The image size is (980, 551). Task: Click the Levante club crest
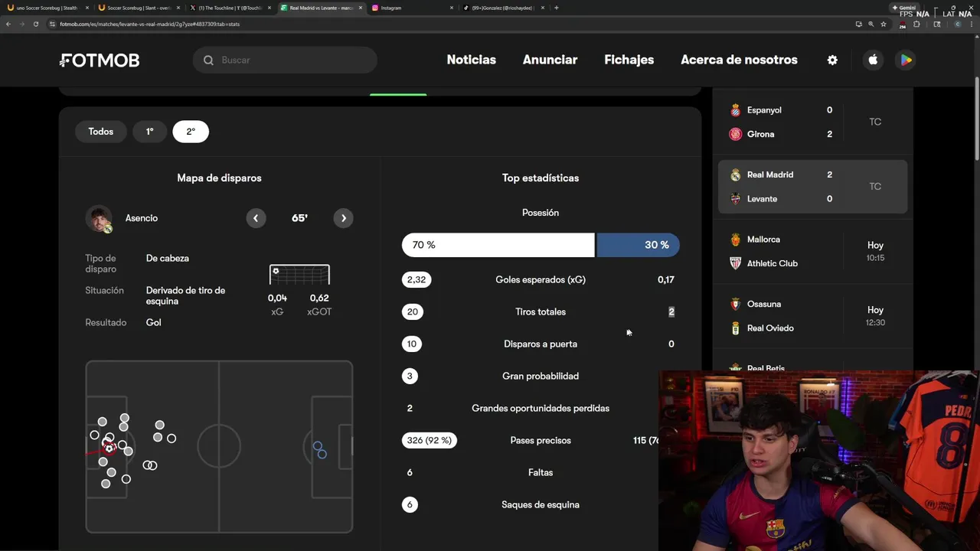point(735,199)
